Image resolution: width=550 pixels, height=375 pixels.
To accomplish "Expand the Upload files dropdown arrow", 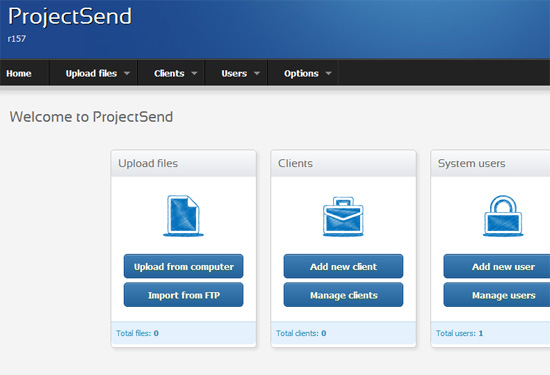I will [x=127, y=73].
